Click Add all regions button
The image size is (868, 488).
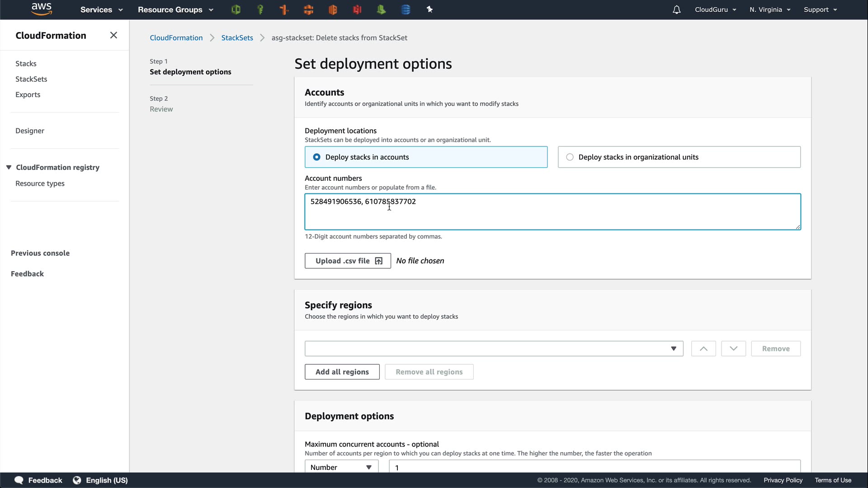coord(342,372)
